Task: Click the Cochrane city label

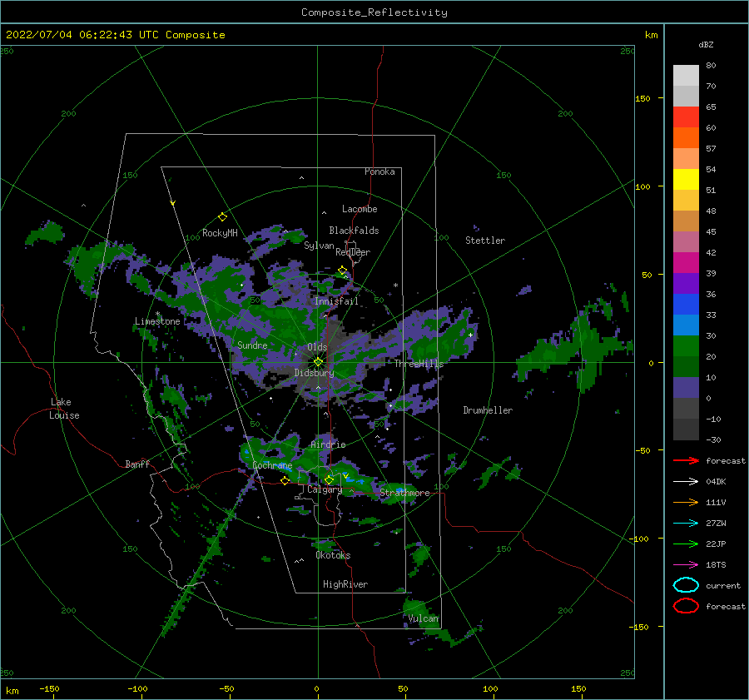Action: (272, 465)
